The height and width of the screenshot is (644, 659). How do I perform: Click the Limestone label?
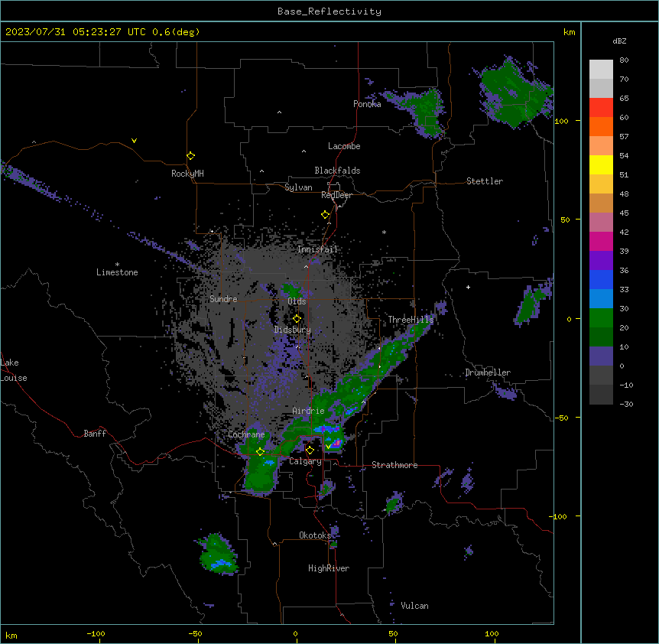tap(117, 272)
